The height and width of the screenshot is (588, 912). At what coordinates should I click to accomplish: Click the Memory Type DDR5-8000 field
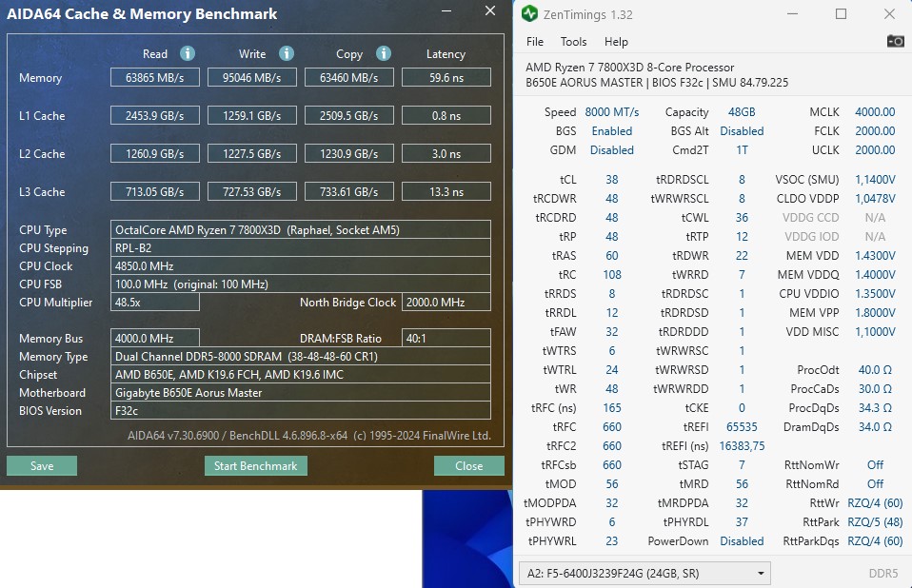(301, 356)
